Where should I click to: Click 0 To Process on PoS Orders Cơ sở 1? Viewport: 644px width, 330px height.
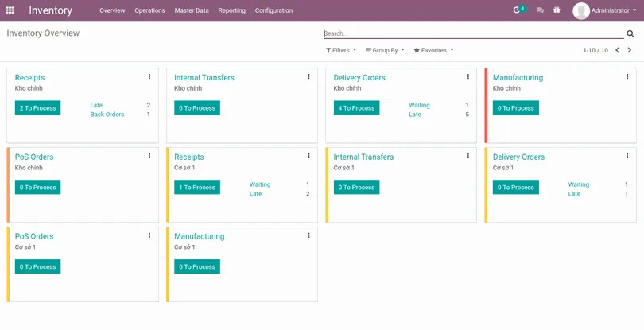(x=38, y=266)
